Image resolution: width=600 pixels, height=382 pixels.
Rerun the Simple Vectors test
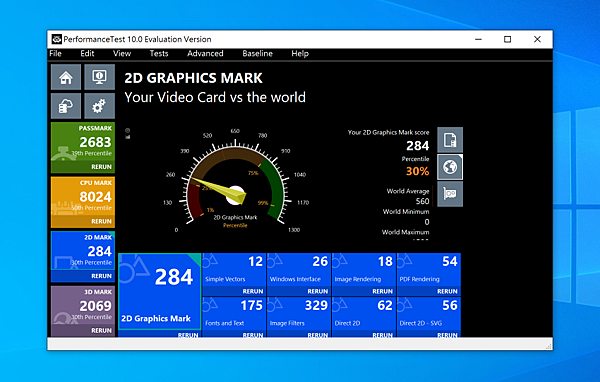pos(253,291)
